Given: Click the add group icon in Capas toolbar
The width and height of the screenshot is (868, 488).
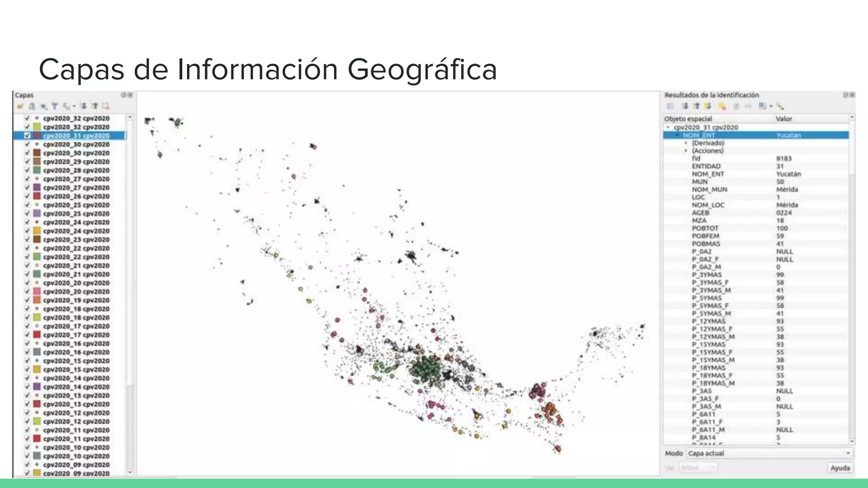Looking at the screenshot, I should pos(32,106).
